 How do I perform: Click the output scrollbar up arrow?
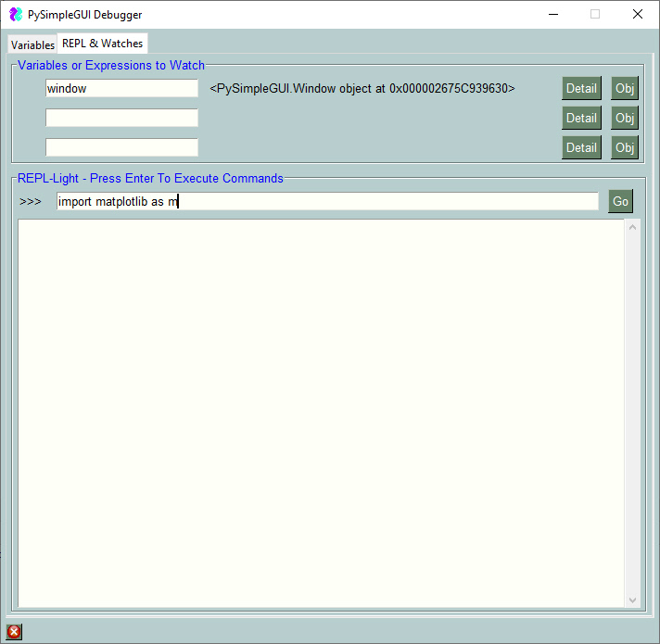(x=632, y=227)
